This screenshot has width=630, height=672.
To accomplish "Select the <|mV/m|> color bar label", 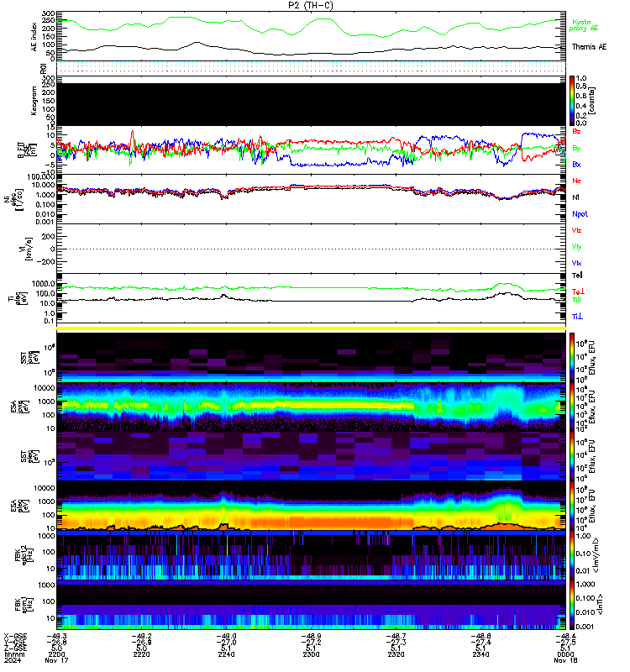I will (596, 556).
